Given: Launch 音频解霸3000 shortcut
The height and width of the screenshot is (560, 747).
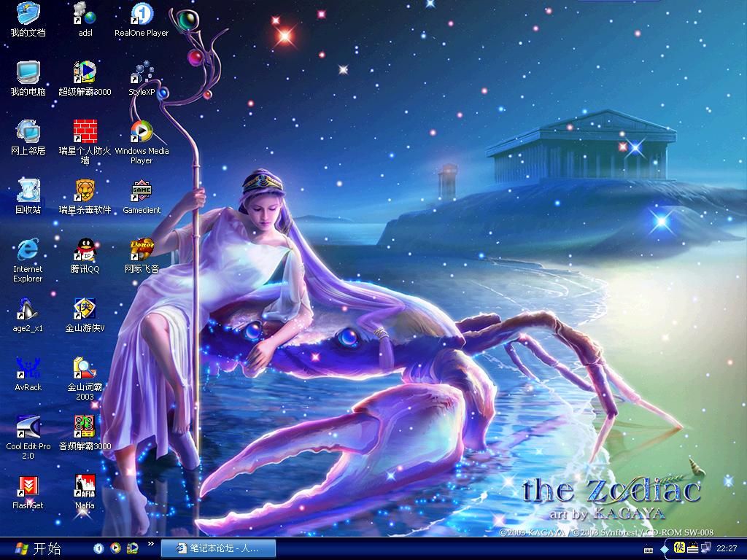Looking at the screenshot, I should pyautogui.click(x=85, y=433).
